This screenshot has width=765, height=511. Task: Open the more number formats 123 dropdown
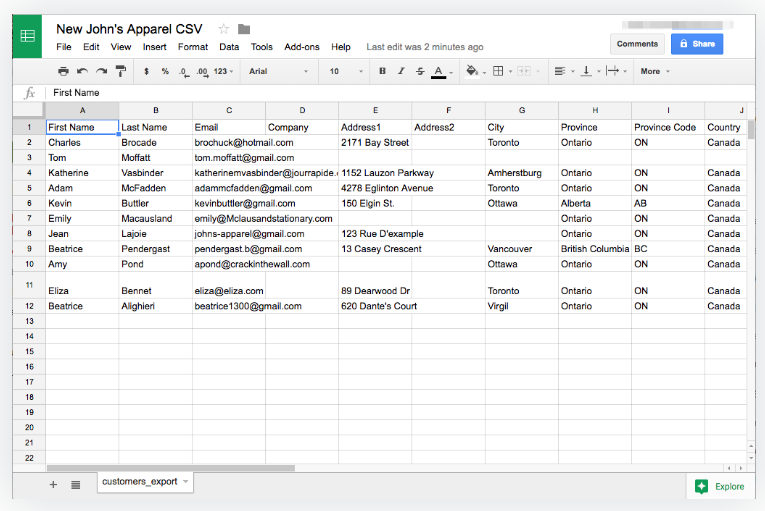[x=223, y=71]
